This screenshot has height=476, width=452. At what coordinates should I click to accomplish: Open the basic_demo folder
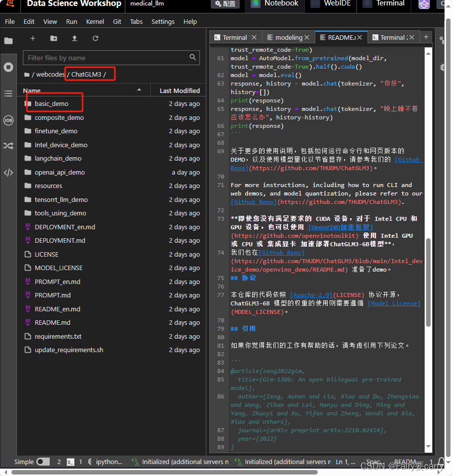[111, 104]
